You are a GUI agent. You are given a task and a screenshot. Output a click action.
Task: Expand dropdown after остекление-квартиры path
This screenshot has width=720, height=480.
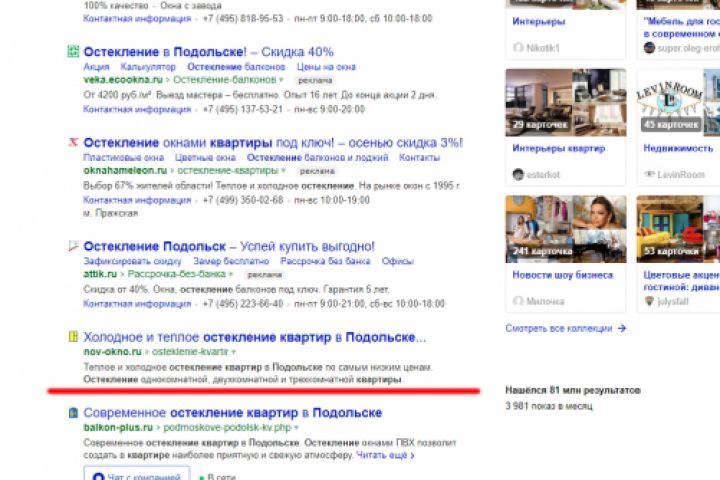[283, 171]
